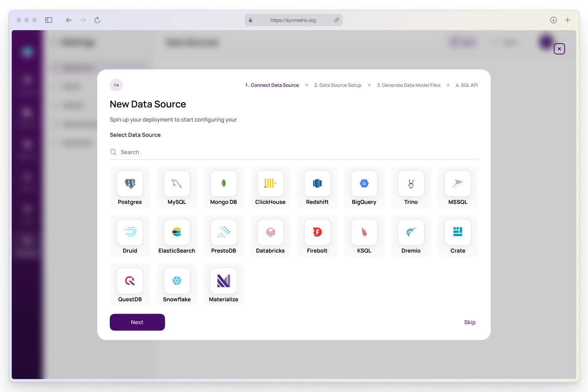
Task: Pick the PrestoDB icon
Action: click(223, 232)
